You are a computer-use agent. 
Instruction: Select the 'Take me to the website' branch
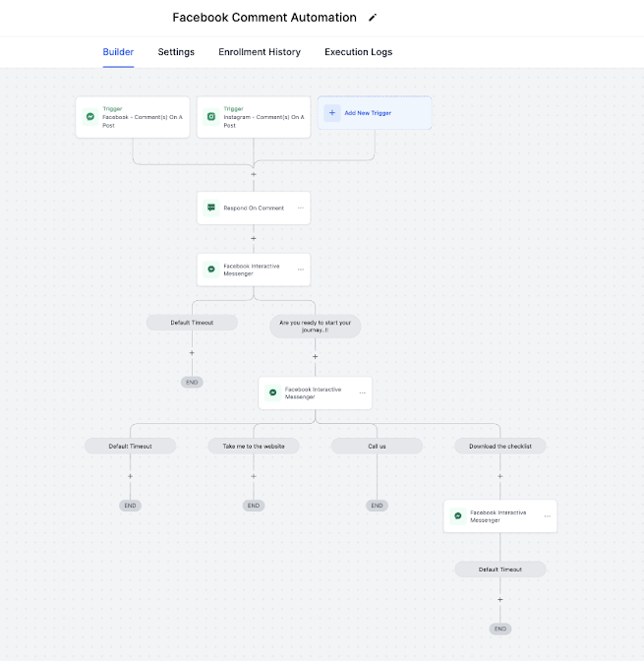coord(254,446)
